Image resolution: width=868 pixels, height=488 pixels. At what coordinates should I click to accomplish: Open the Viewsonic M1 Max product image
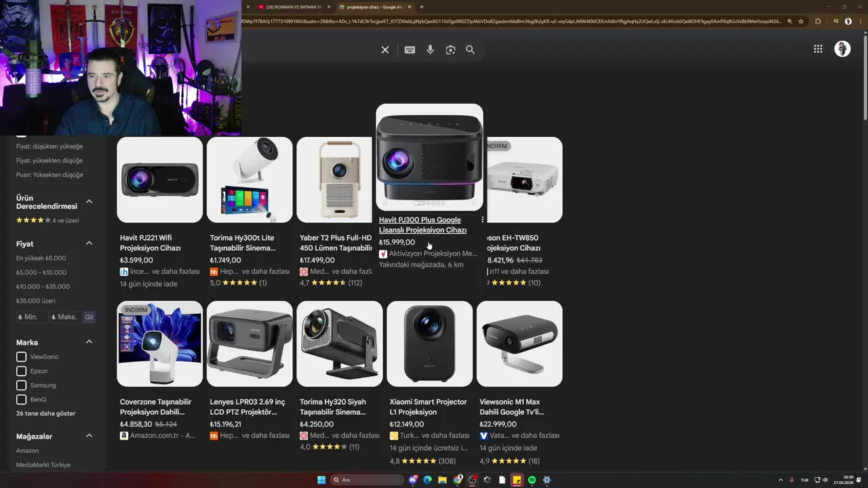(x=519, y=344)
